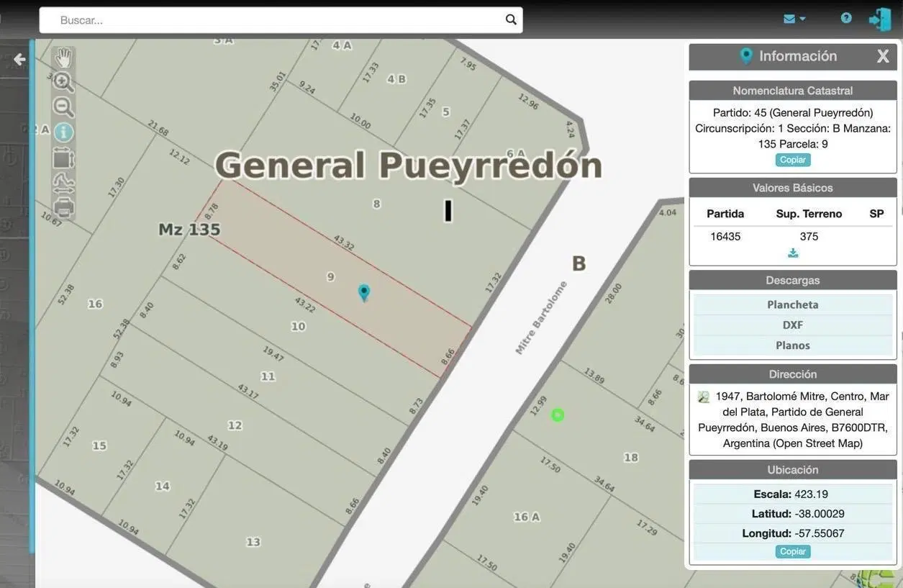Click the Mitre Bartolome street label
This screenshot has width=903, height=588.
(x=541, y=317)
